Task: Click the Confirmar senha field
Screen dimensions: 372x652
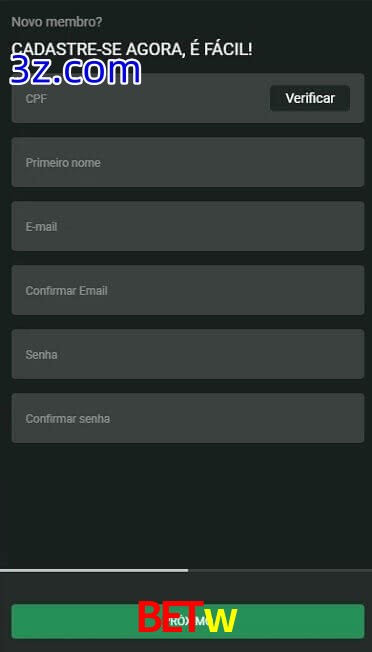Action: pyautogui.click(x=188, y=418)
